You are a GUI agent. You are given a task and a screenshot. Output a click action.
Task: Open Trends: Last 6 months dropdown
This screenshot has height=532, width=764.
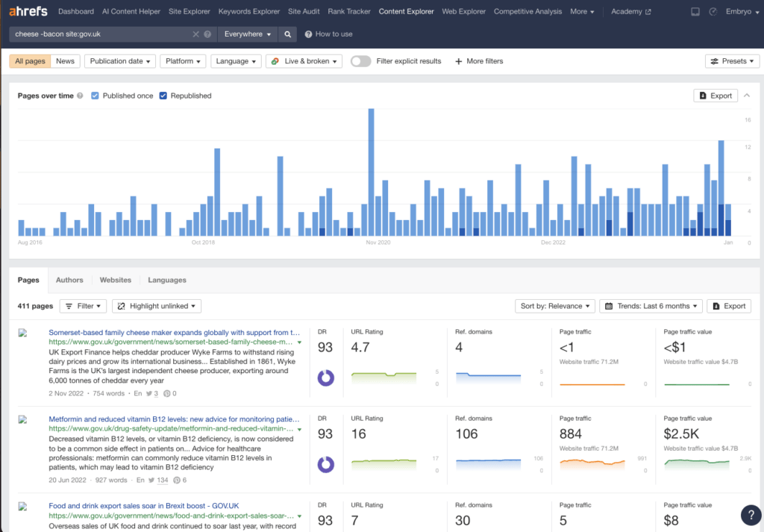651,306
